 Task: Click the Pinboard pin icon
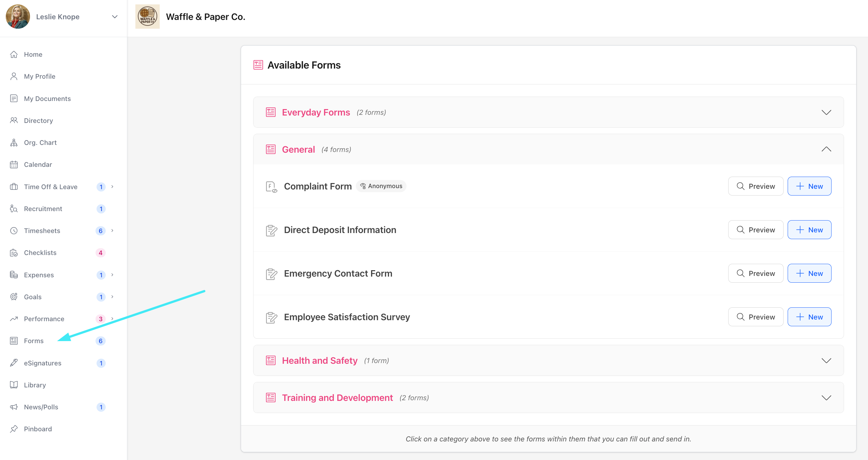click(14, 429)
